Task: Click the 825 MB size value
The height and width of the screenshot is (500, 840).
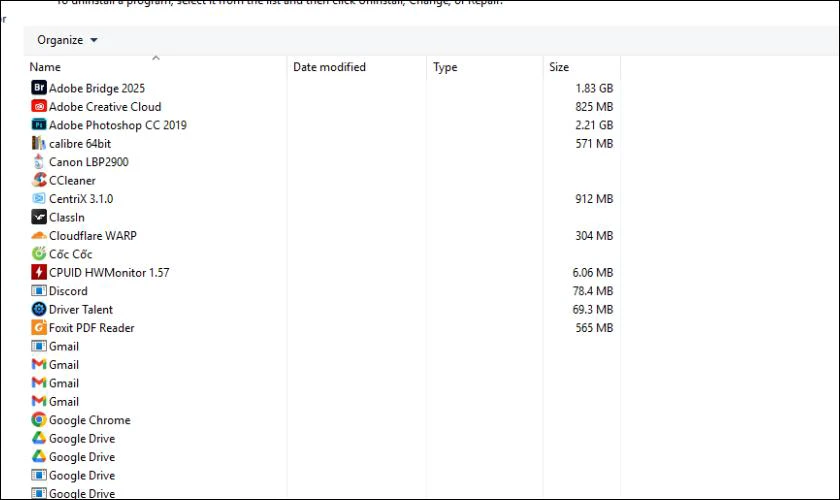Action: (x=594, y=107)
